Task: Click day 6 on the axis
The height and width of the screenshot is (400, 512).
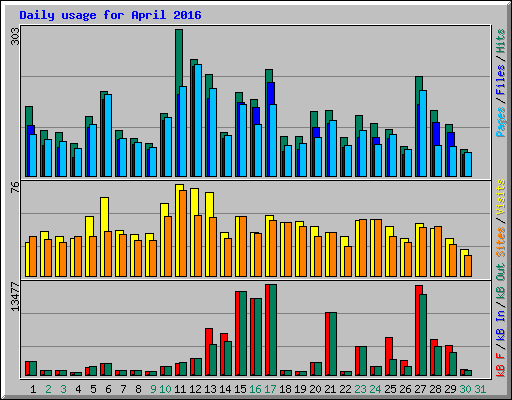Action: [108, 389]
